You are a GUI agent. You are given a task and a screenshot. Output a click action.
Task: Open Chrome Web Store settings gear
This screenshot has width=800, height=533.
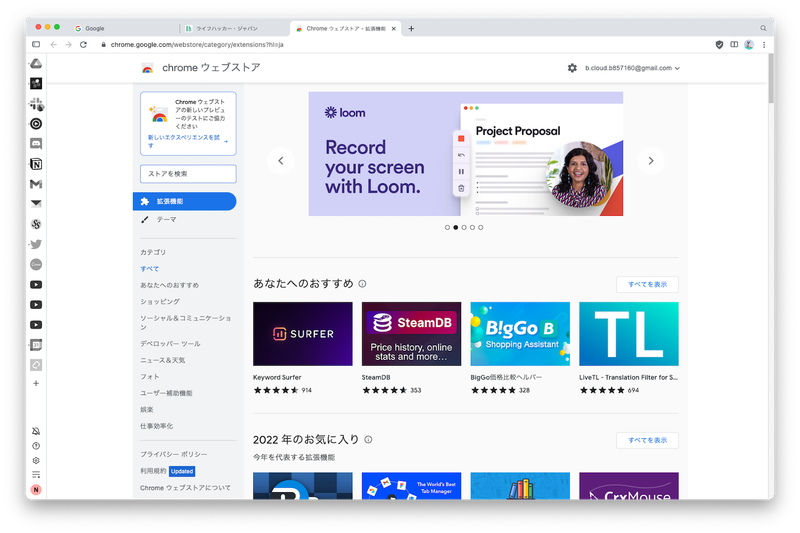pyautogui.click(x=572, y=68)
